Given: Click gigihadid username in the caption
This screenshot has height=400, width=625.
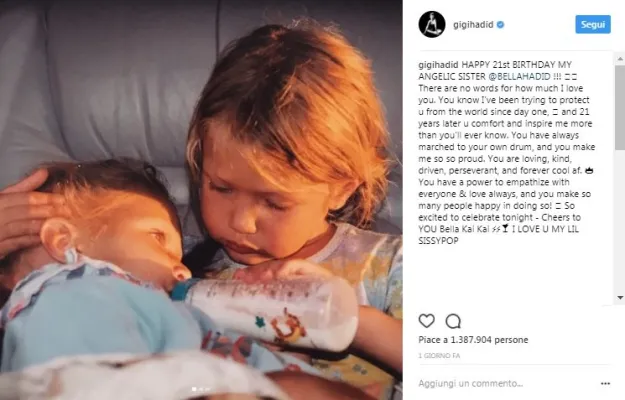Looking at the screenshot, I should [x=438, y=65].
